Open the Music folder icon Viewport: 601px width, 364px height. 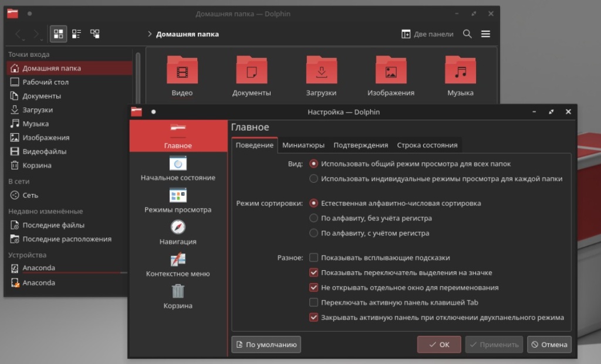tap(460, 72)
